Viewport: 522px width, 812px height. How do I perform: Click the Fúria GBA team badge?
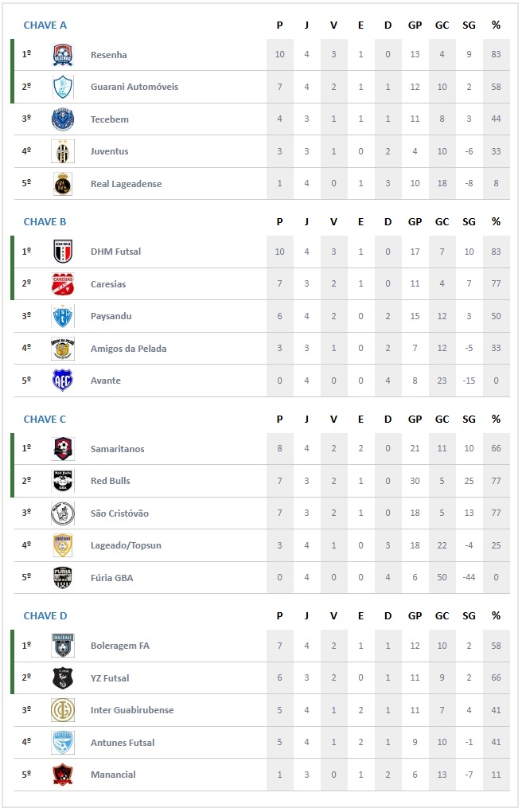point(63,578)
